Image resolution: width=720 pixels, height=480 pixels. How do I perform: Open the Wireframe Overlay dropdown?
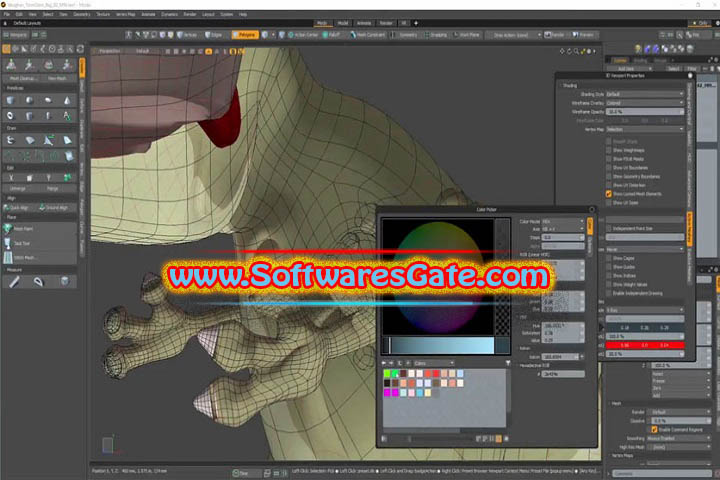[x=645, y=103]
